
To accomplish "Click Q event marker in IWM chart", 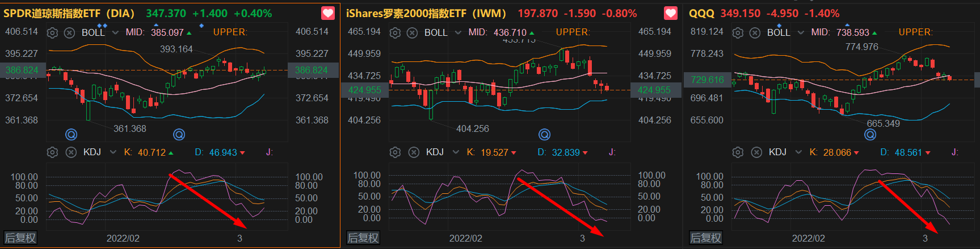I will tap(544, 135).
